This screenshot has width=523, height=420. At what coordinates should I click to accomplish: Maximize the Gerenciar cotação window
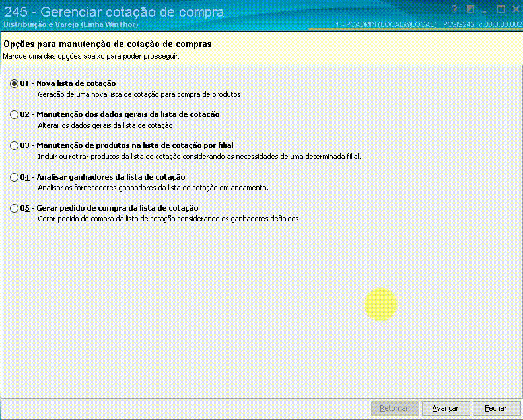[x=501, y=9]
